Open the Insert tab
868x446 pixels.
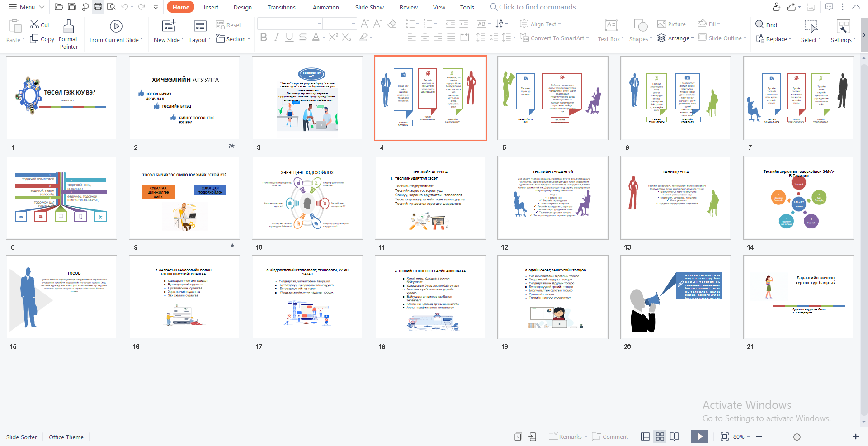point(211,7)
